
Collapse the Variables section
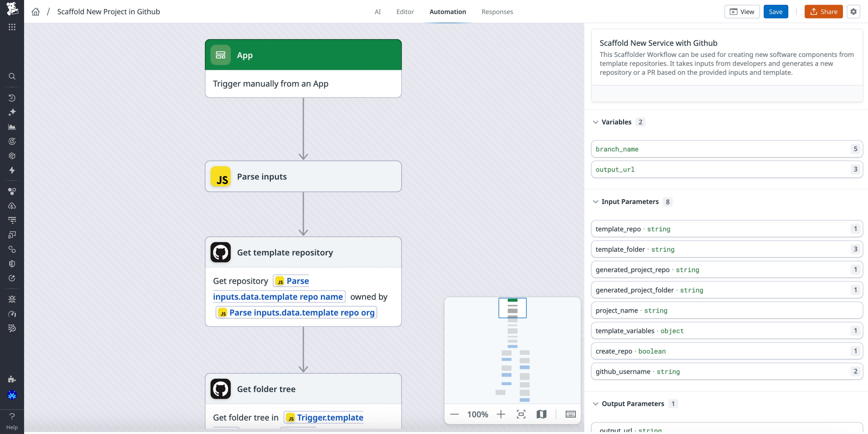(596, 122)
